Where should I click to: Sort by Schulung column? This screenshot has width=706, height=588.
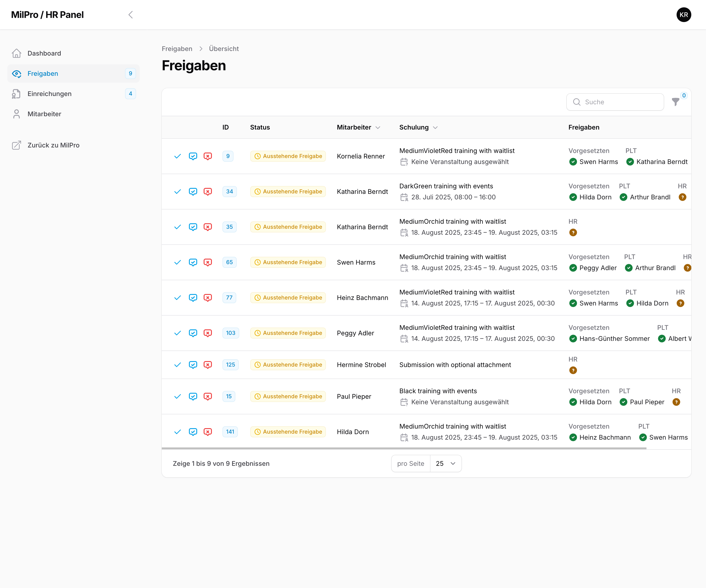pos(418,127)
